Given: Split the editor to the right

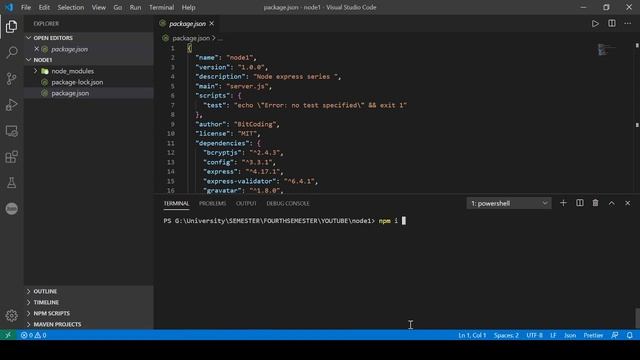Looking at the screenshot, I should coord(611,24).
